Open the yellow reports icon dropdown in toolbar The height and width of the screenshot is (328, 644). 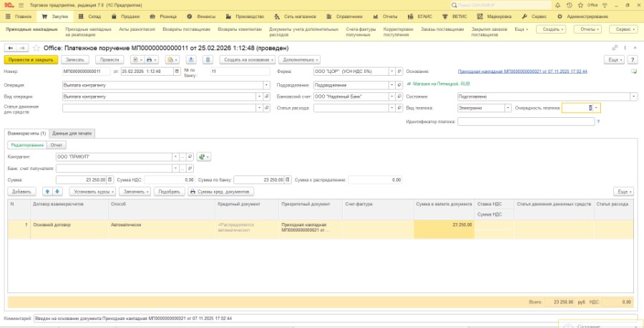coord(171,60)
